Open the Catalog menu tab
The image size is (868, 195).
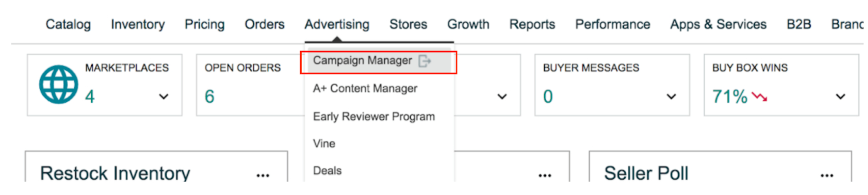68,24
